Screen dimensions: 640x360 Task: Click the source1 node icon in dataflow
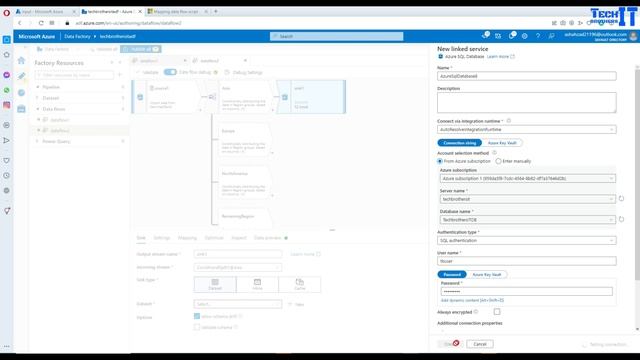coord(140,97)
